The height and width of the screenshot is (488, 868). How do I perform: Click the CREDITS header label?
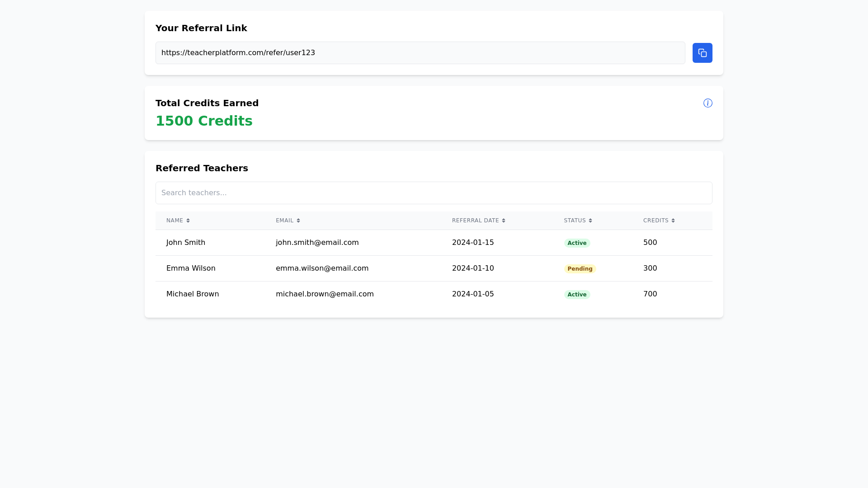tap(656, 221)
